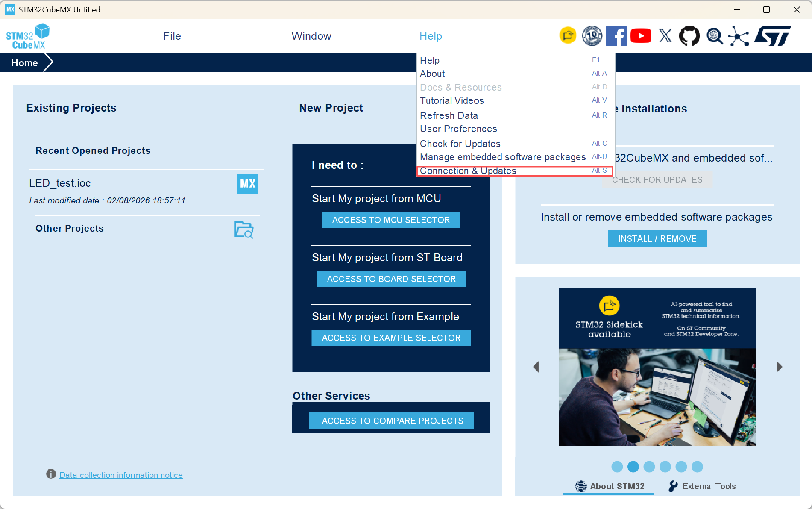Select Tutorial Videos menu entry

[516, 100]
